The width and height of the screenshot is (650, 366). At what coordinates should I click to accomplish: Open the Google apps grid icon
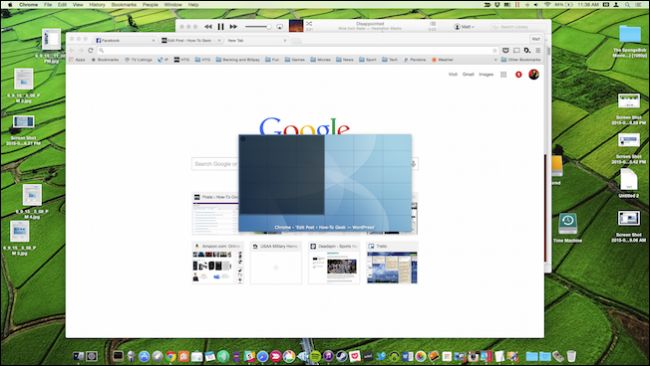tap(503, 75)
